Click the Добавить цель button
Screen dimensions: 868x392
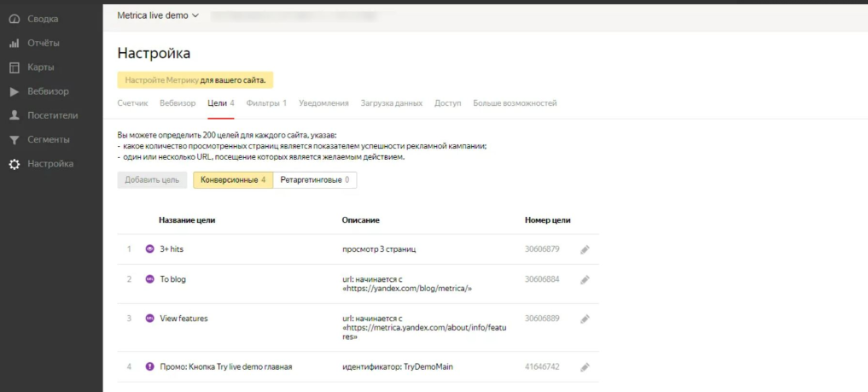(152, 180)
